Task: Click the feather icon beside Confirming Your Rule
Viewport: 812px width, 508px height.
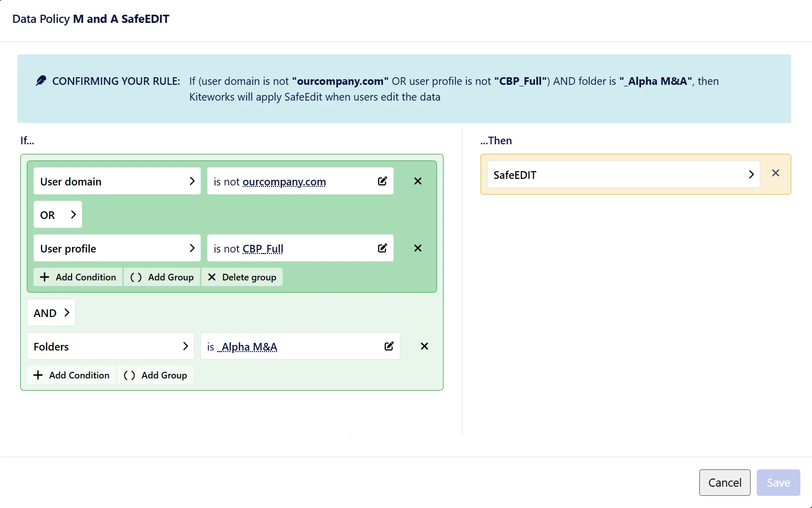Action: (x=41, y=81)
